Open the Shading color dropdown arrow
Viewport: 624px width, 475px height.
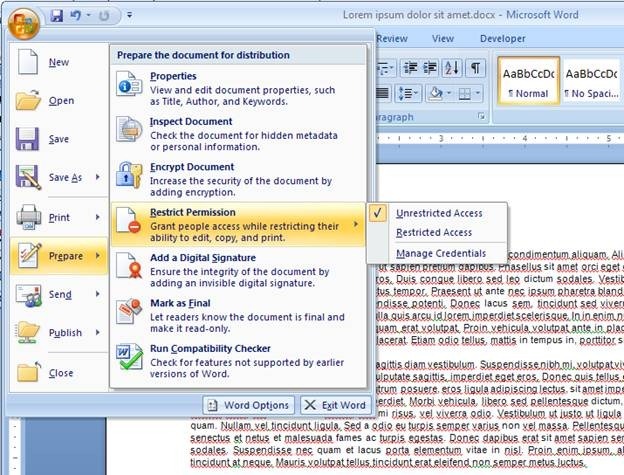pyautogui.click(x=449, y=93)
